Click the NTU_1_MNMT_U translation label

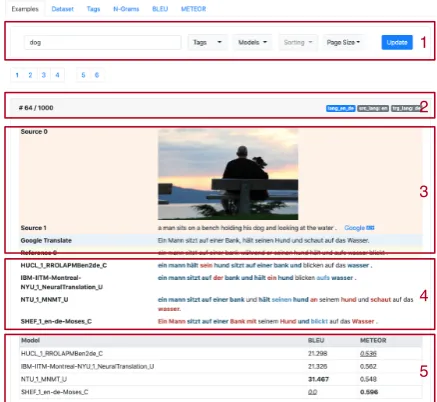tap(44, 300)
